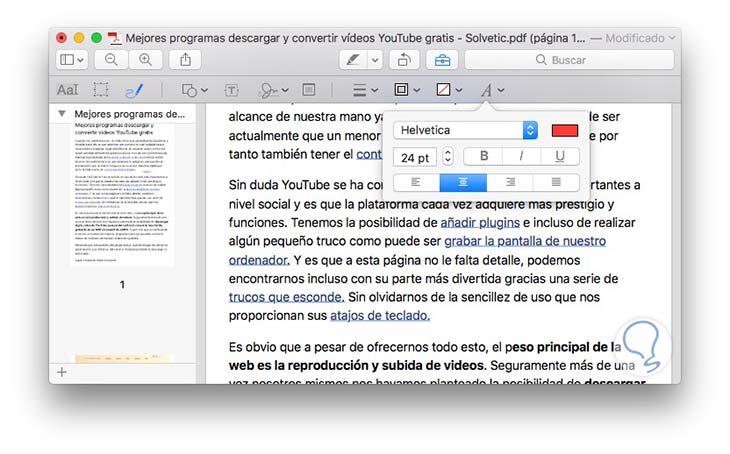Open the line style menu

tap(365, 90)
